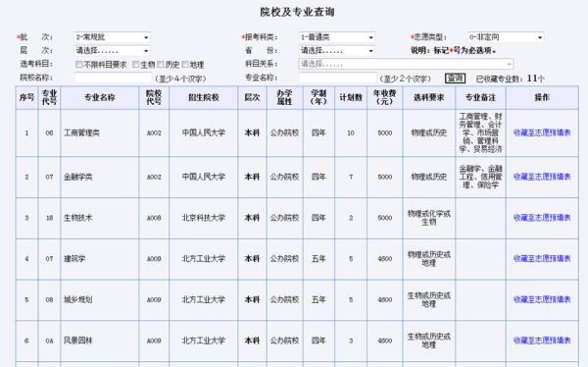Click 收藏至志愿预填表 link for 建筑学
588x367 pixels.
[542, 258]
